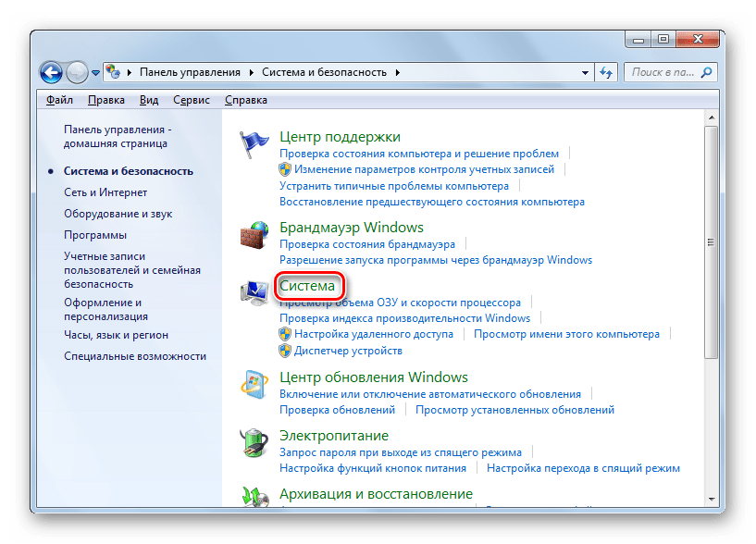
Task: Go to Панель управления домашняя страница
Action: [118, 137]
